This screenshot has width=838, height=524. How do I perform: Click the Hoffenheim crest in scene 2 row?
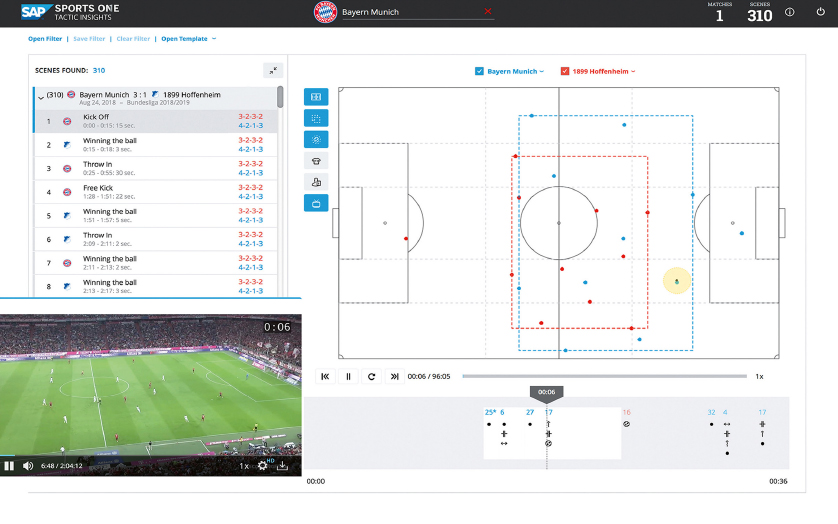(67, 144)
